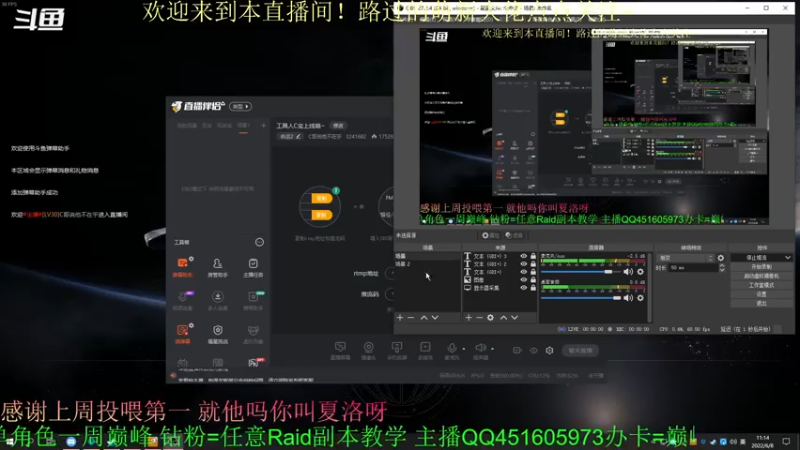Open 主播任务 tool in 直播伴侣
This screenshot has width=800, height=450.
click(253, 267)
